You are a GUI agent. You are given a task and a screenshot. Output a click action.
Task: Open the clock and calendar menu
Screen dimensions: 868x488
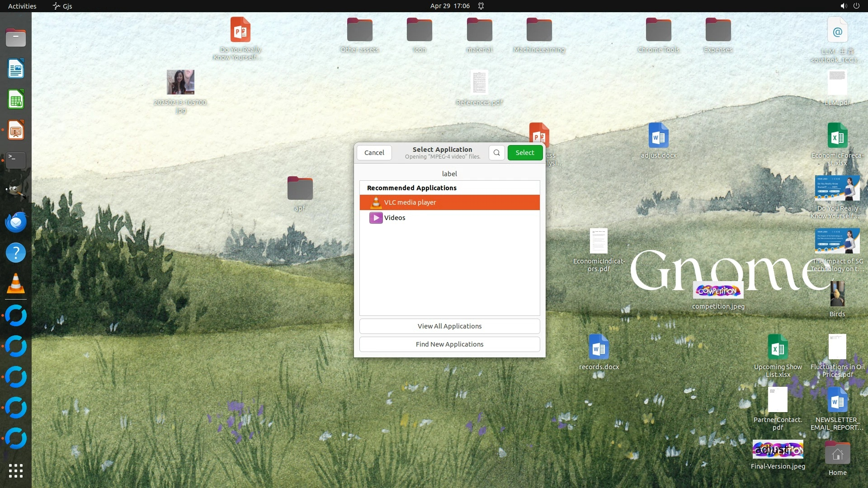click(449, 6)
